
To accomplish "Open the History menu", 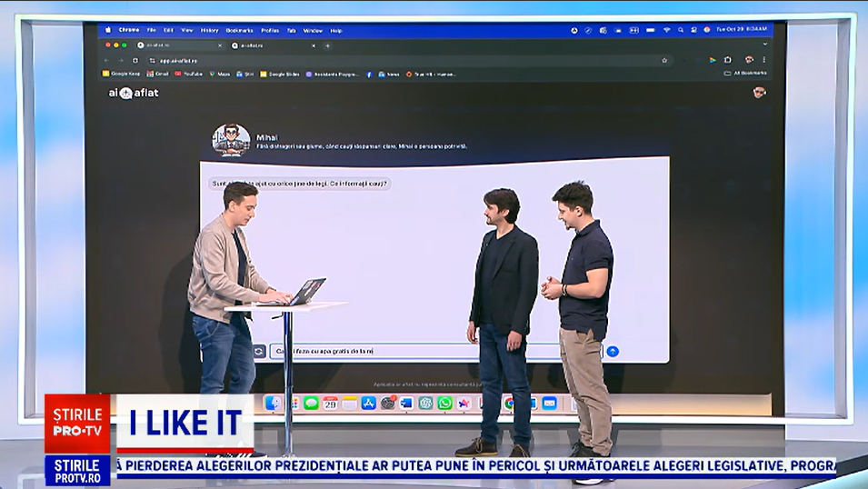I will point(209,31).
